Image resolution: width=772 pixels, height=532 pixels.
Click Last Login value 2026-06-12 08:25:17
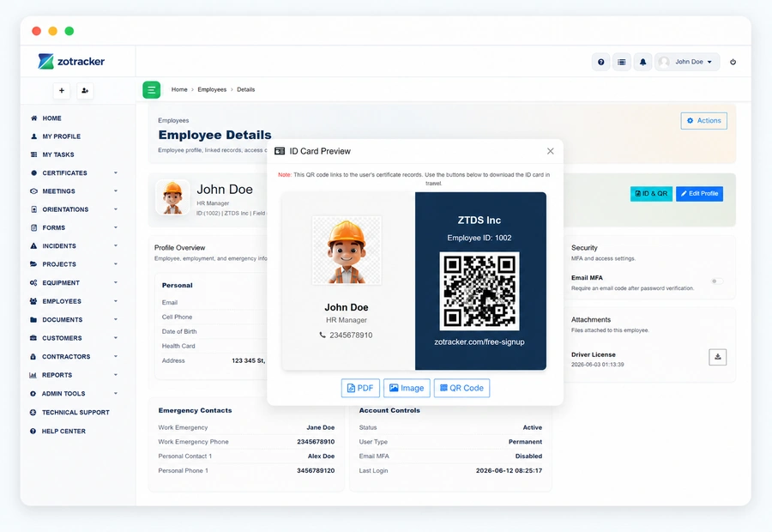[509, 471]
